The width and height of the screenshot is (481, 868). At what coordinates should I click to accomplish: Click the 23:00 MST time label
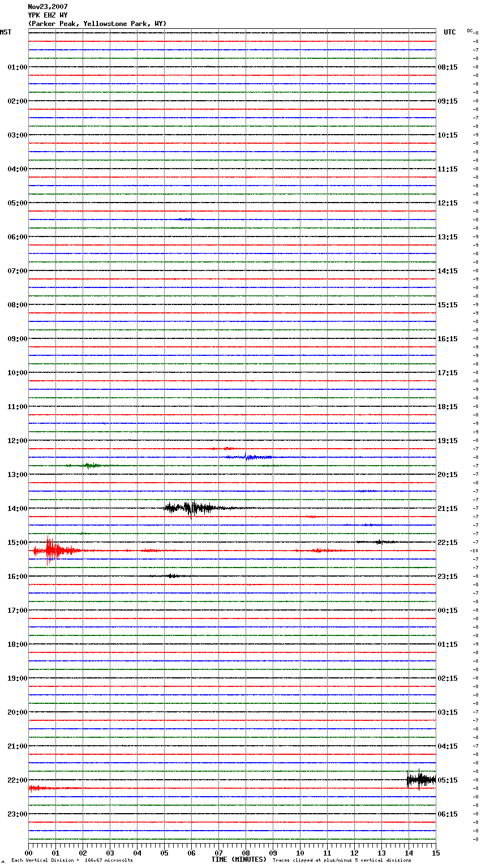point(18,814)
